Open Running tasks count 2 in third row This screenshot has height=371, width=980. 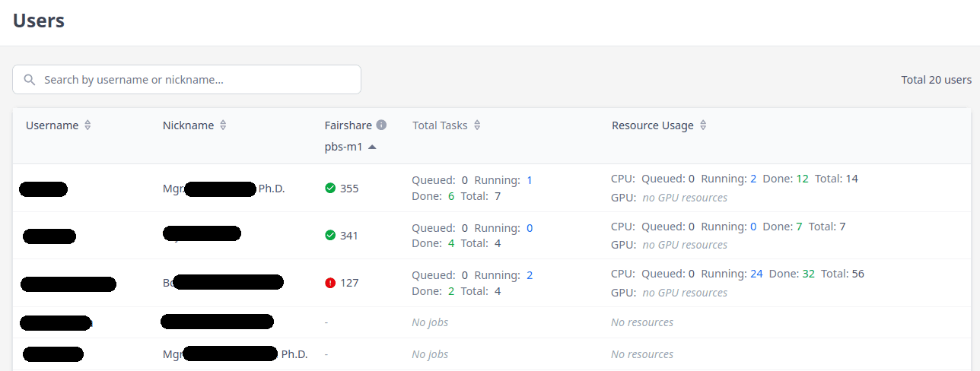530,275
